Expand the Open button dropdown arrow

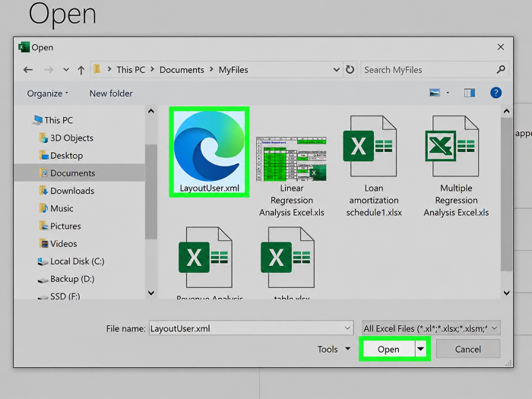click(x=421, y=349)
